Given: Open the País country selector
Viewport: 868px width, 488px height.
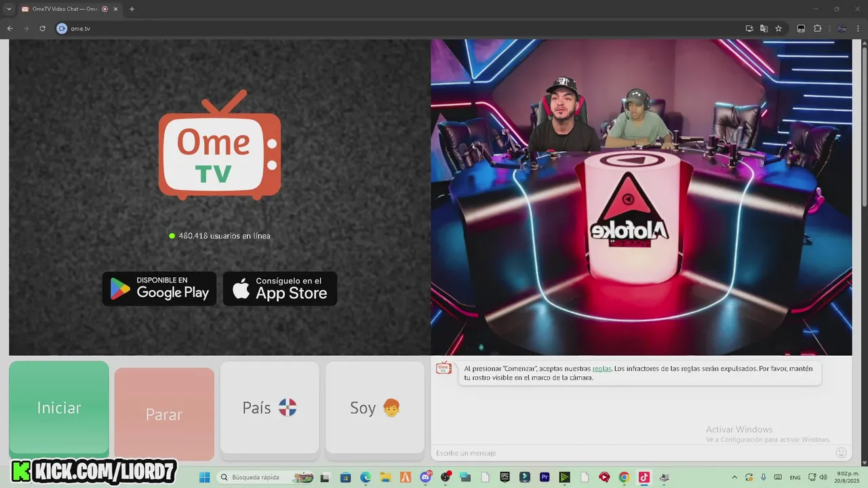Looking at the screenshot, I should pyautogui.click(x=269, y=407).
